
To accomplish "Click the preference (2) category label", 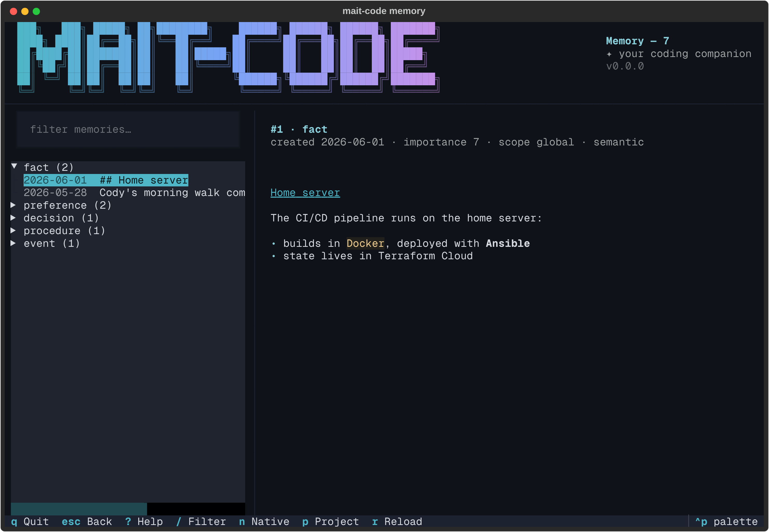I will [67, 205].
